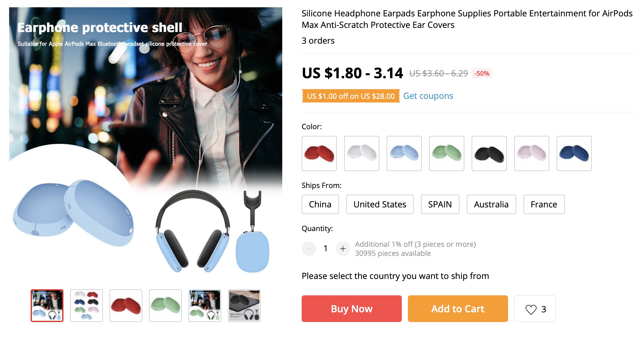The height and width of the screenshot is (339, 644).
Task: Click the Buy Now button
Action: [x=352, y=309]
